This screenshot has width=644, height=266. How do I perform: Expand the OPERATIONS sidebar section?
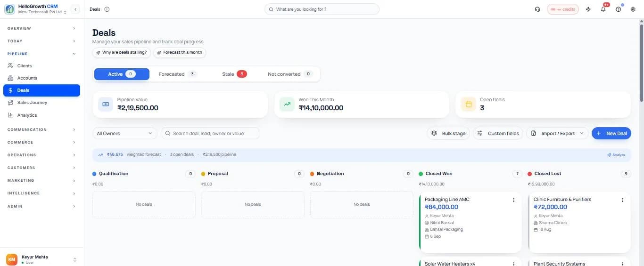(41, 155)
